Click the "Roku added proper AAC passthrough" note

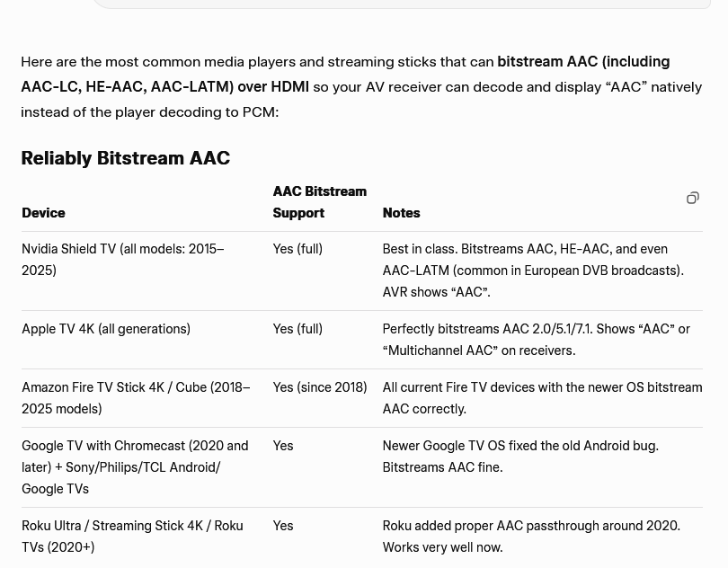[x=531, y=537]
